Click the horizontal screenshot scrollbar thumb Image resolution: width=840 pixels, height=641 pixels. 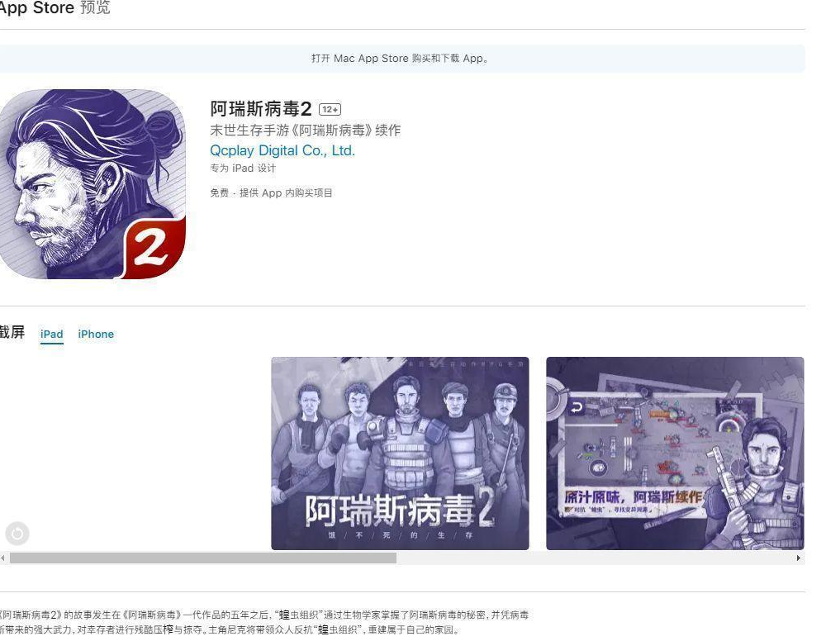click(x=203, y=558)
